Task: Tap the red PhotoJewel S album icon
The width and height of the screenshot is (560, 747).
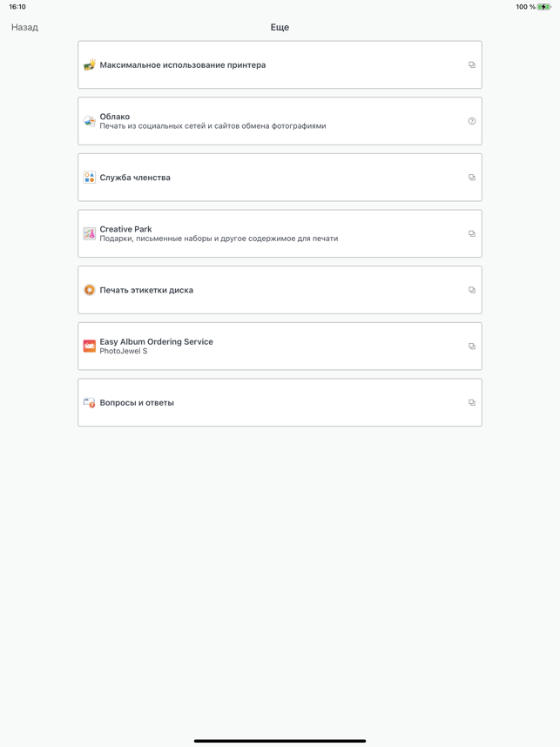Action: click(x=90, y=347)
